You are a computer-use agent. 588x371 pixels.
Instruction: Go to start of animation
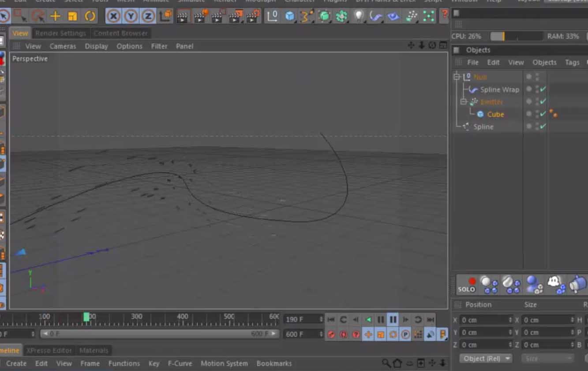331,319
